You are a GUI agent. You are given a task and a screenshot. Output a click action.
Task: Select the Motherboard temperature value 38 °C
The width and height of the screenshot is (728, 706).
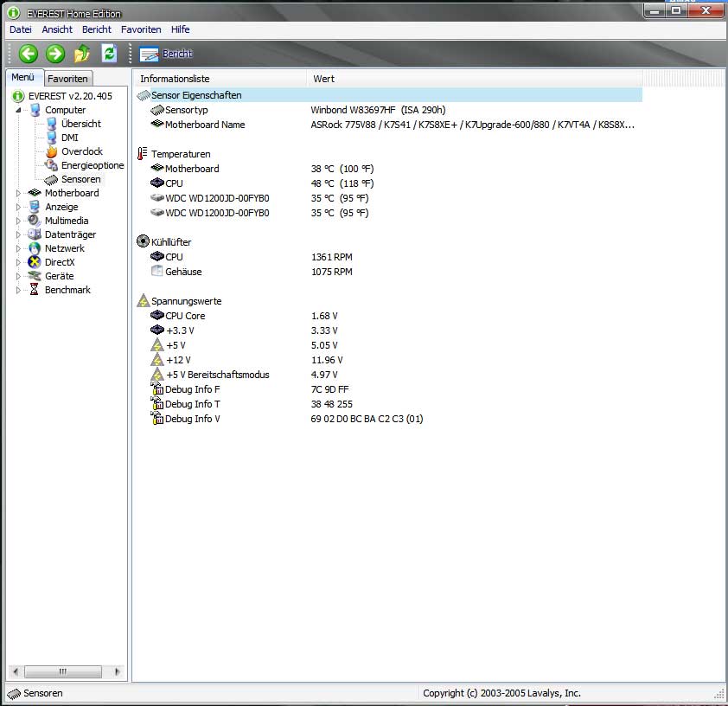(x=342, y=169)
